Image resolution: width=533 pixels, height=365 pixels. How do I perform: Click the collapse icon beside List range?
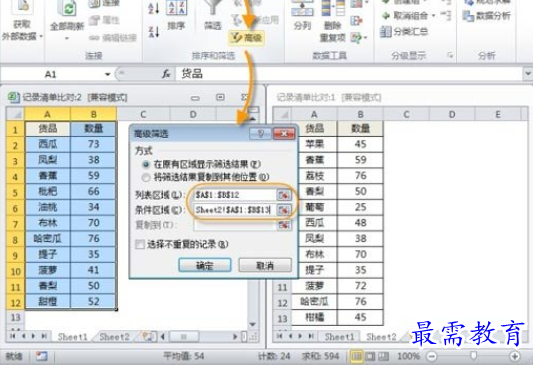tap(283, 195)
